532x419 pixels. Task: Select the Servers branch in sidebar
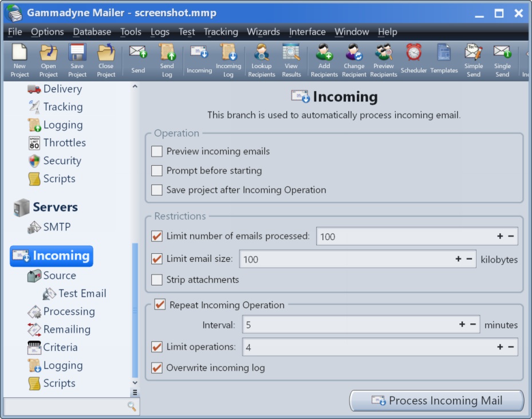click(x=46, y=207)
